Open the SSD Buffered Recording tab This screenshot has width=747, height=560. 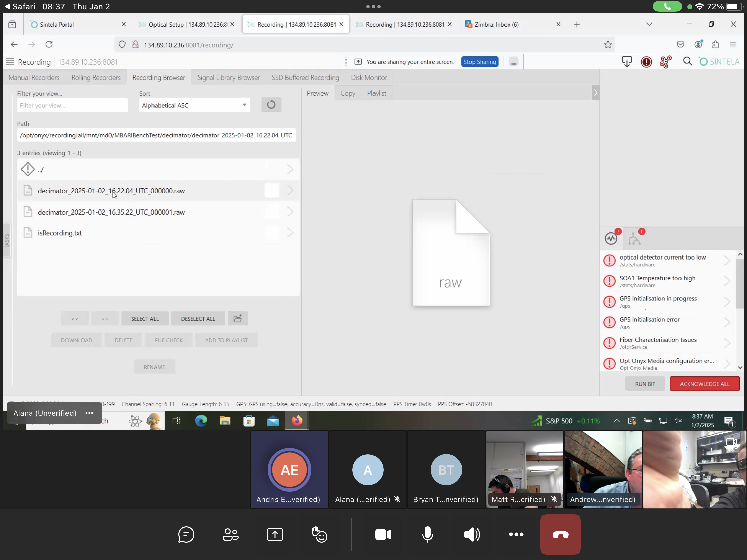(305, 77)
